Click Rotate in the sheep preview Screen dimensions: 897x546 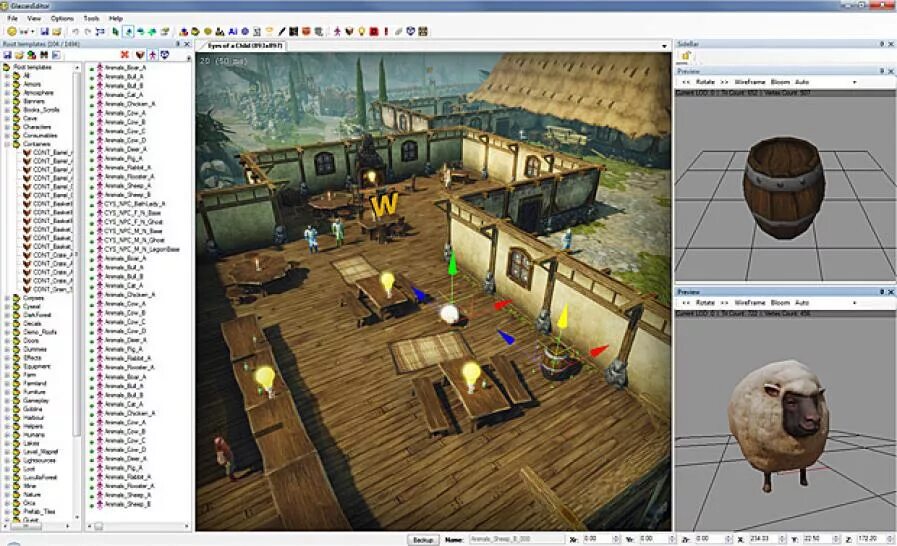[705, 302]
